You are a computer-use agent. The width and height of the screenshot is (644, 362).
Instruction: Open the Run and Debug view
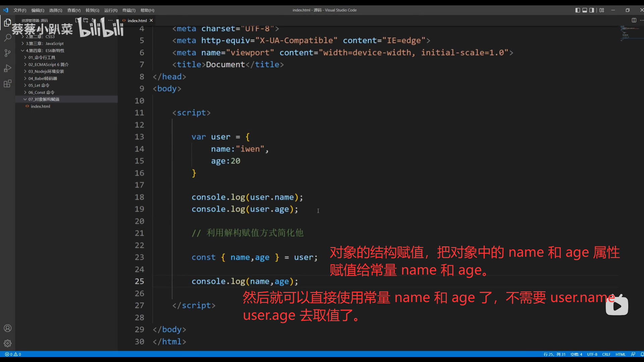(7, 68)
